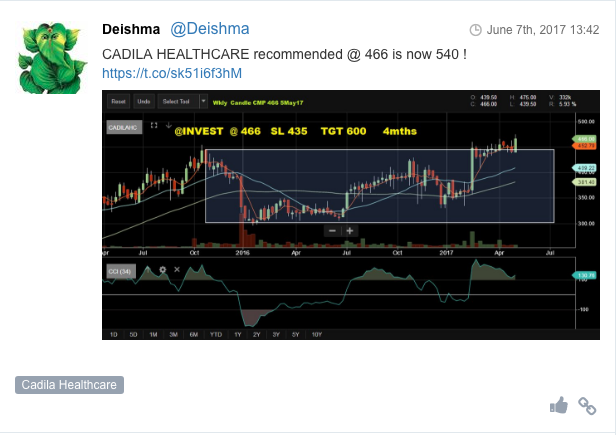Screen dimensions: 616x435
Task: Remove the CCI indicator with X
Action: pos(177,270)
